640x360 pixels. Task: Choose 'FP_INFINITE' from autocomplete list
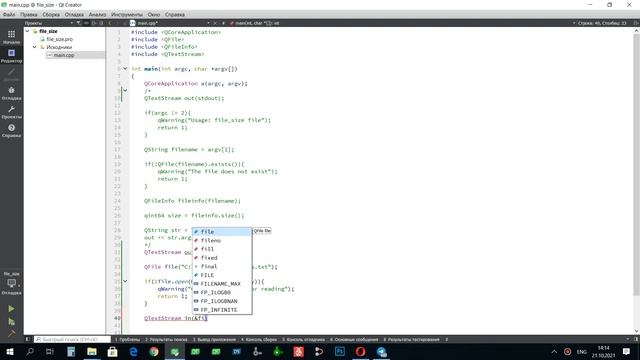tap(222, 309)
